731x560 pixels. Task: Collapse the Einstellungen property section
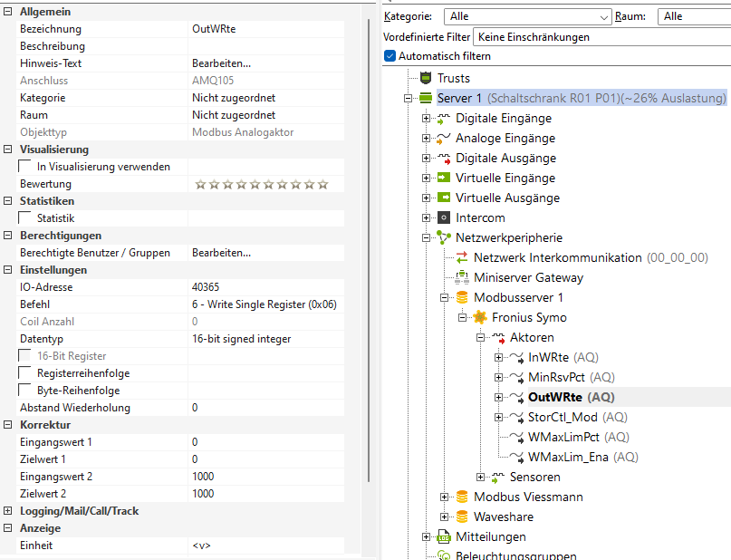click(9, 270)
